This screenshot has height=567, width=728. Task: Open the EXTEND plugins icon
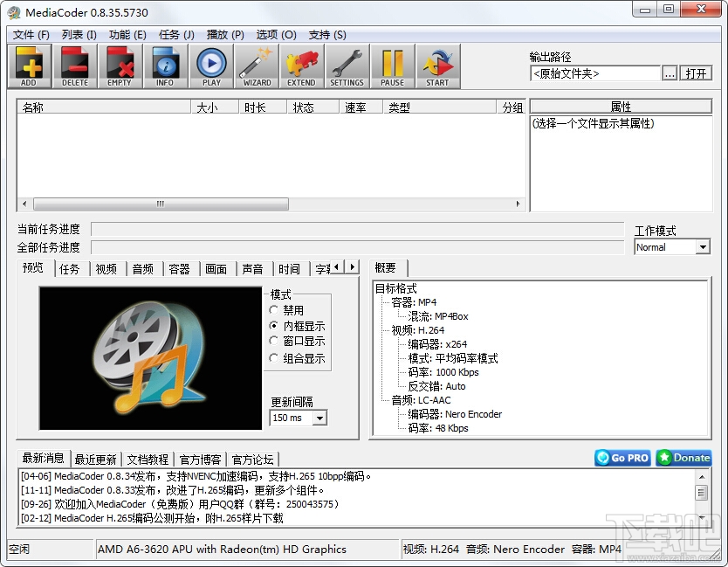pos(302,66)
